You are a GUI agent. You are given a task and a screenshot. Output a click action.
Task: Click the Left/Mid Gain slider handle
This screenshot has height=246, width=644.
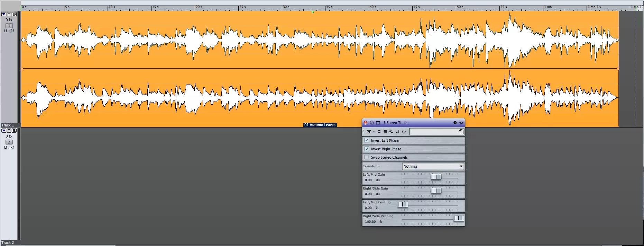point(436,177)
